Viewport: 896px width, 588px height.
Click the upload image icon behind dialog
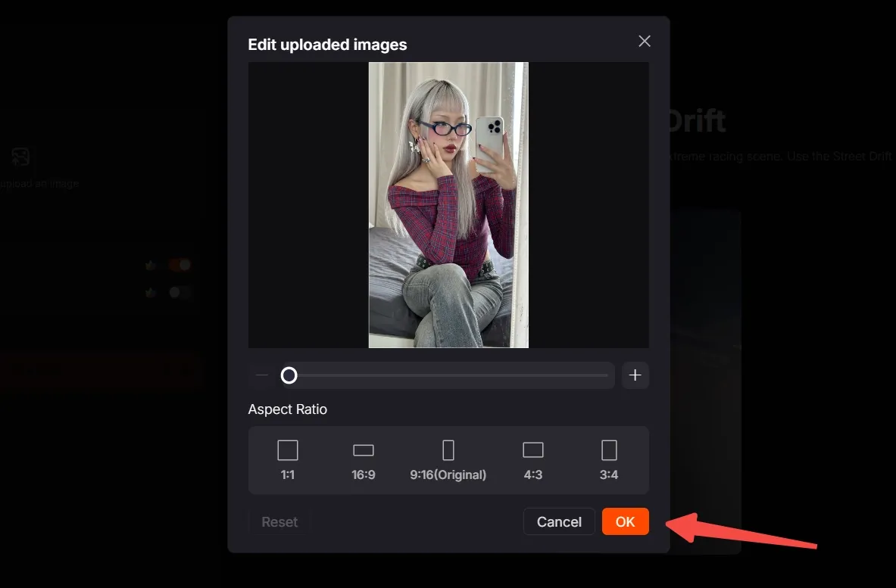(20, 157)
